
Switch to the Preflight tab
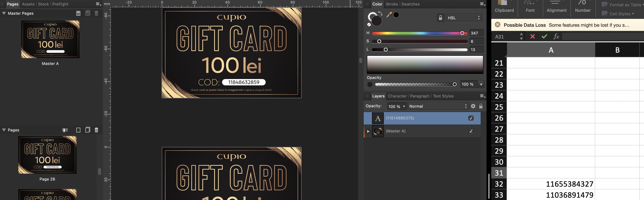[60, 4]
